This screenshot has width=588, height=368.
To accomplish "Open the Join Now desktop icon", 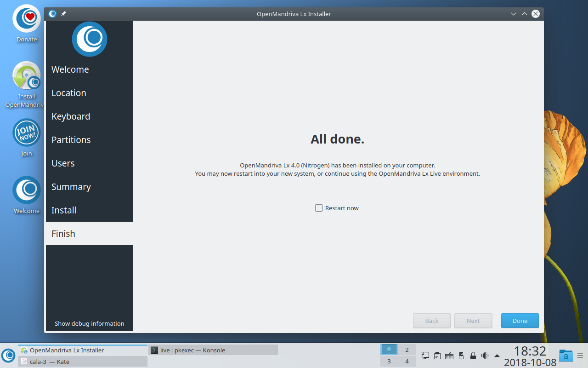I will (27, 137).
